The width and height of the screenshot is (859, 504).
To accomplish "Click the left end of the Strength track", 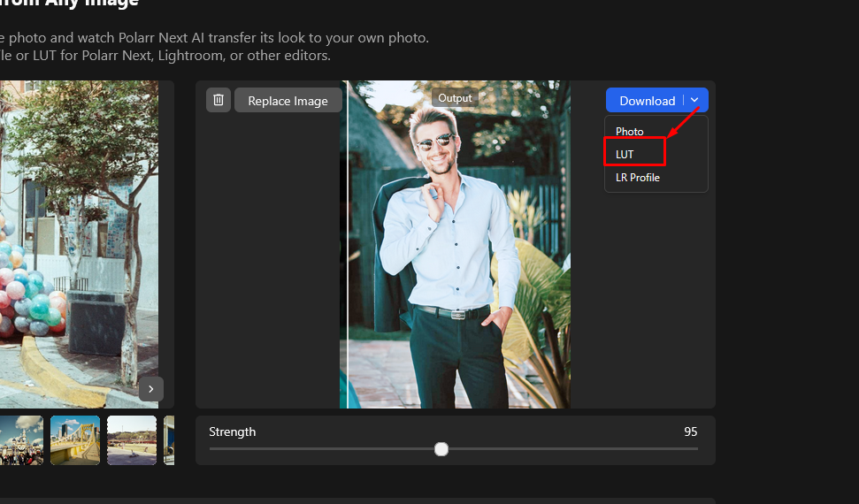I will click(211, 449).
